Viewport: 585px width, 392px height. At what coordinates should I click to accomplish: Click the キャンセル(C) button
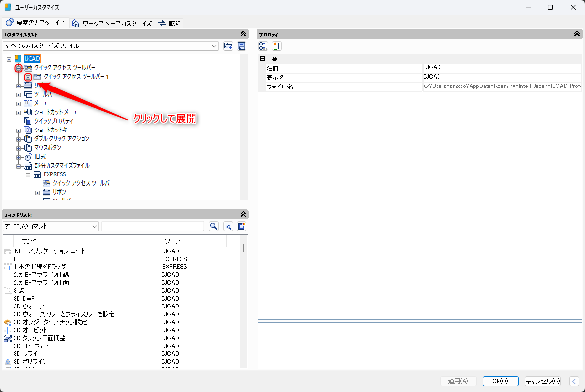point(542,381)
